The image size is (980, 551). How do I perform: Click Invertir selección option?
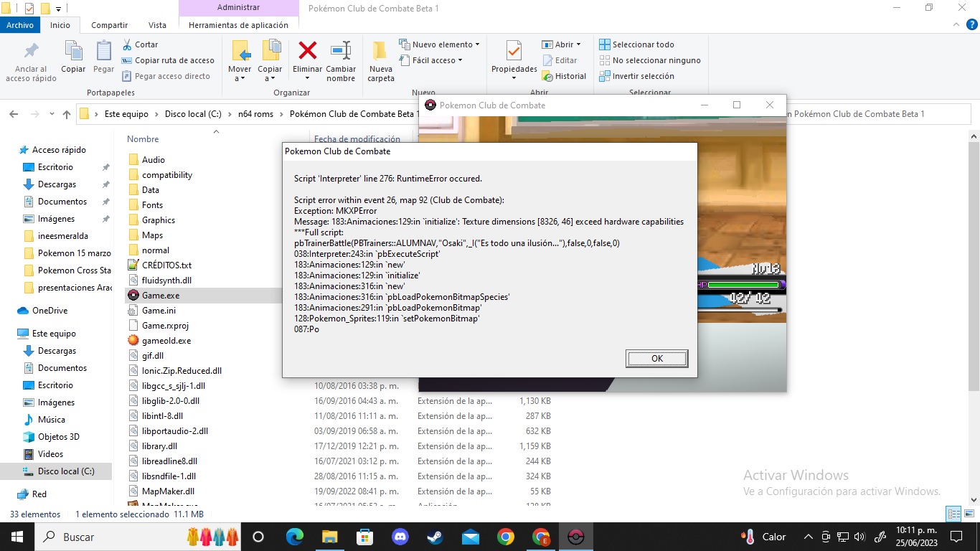click(x=636, y=76)
